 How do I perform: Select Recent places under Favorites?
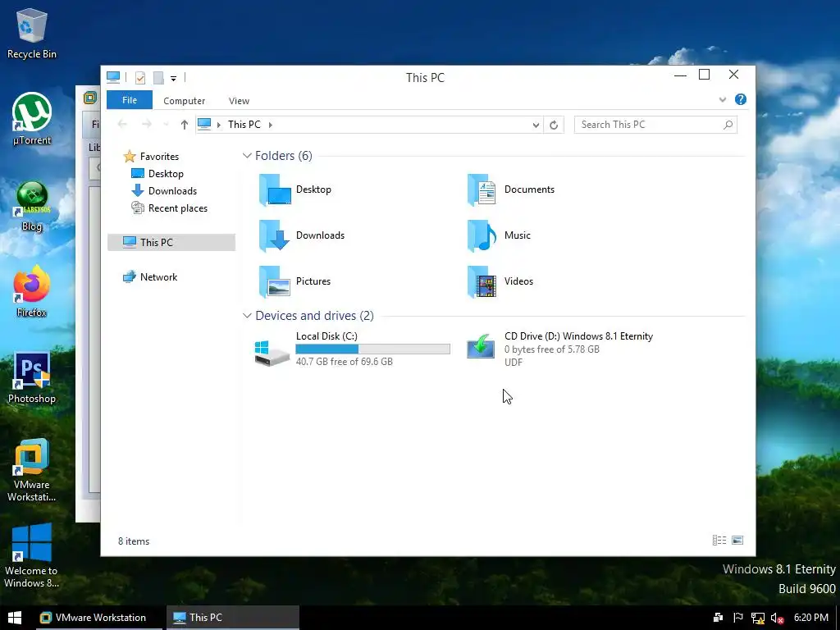click(169, 208)
